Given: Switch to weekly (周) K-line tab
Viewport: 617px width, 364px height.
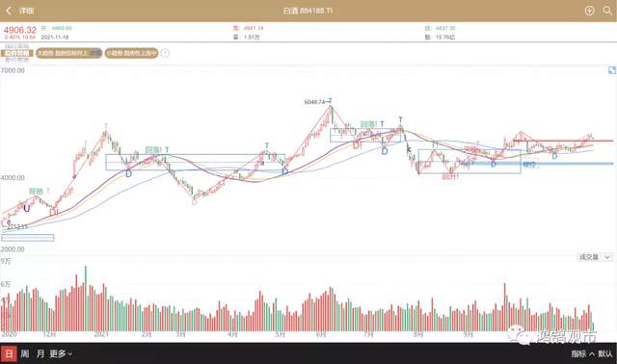Looking at the screenshot, I should tap(25, 353).
